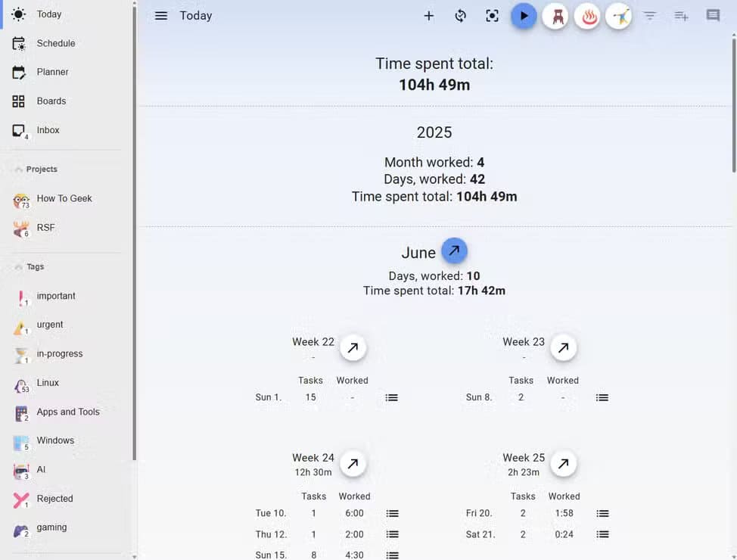Open the task list for Tue 10
737x560 pixels.
pyautogui.click(x=392, y=513)
